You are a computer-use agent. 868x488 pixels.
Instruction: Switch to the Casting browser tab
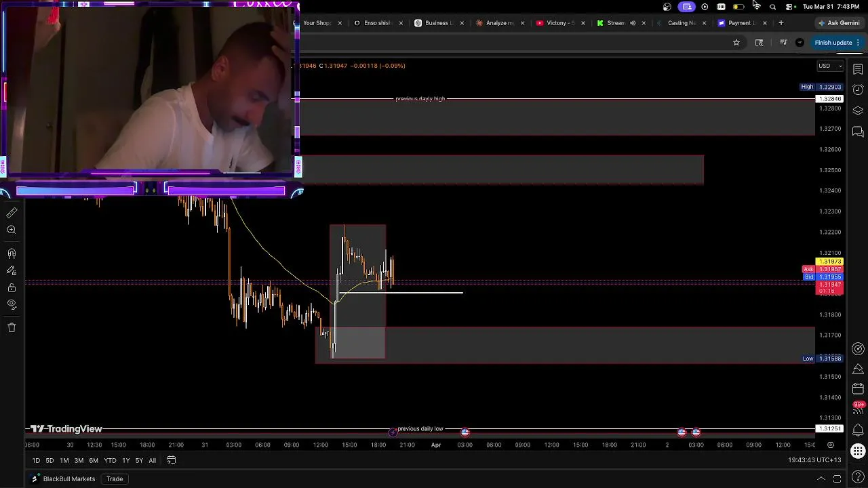tap(682, 23)
